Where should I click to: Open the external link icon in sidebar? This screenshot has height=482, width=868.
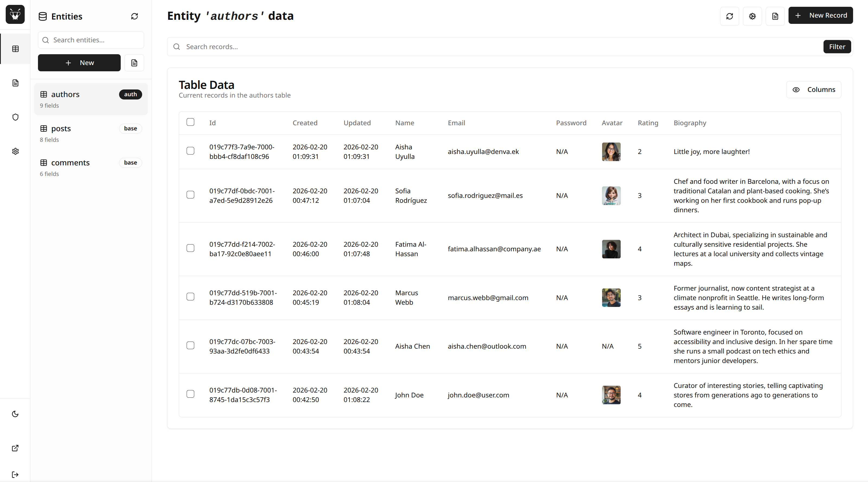tap(15, 448)
